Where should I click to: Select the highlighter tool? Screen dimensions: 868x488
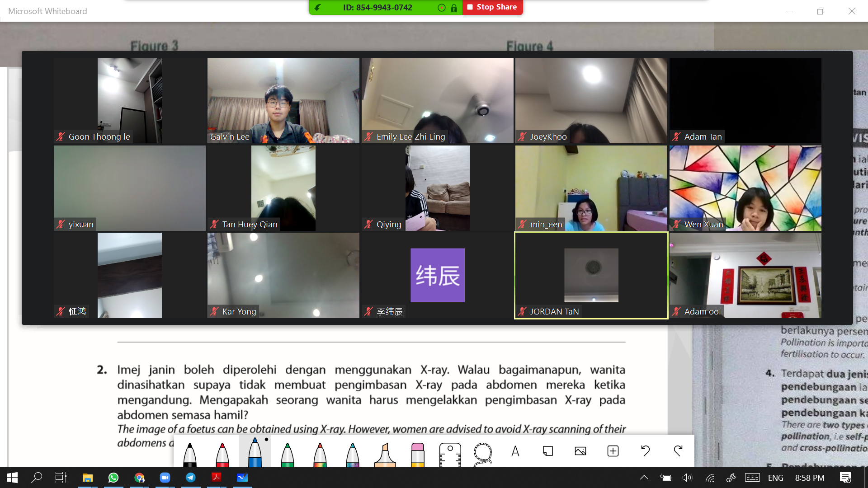point(385,453)
